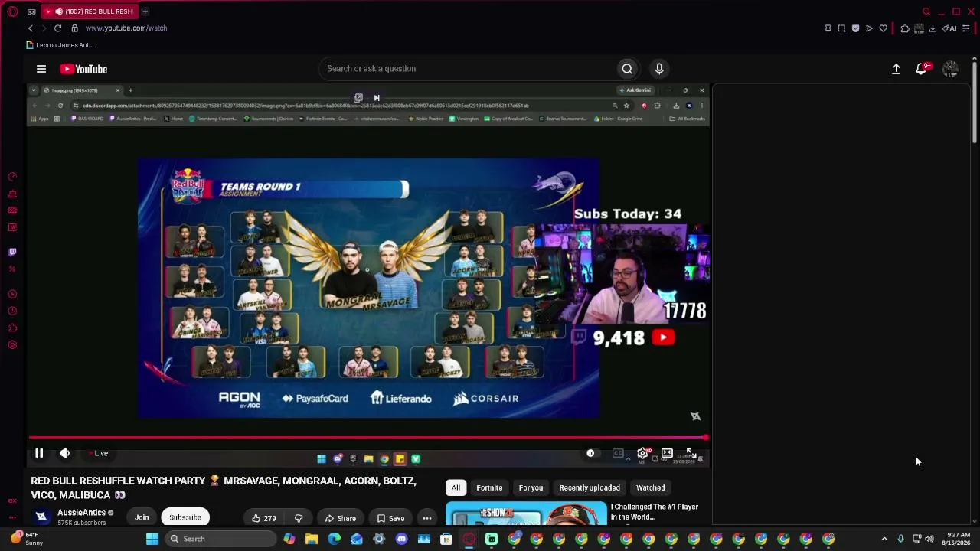980x551 pixels.
Task: Open the downloads toolbar icon
Action: 933,28
